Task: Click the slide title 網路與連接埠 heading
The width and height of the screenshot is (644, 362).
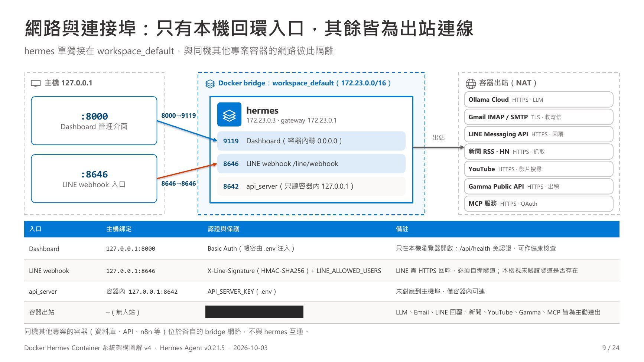Action: (x=249, y=28)
